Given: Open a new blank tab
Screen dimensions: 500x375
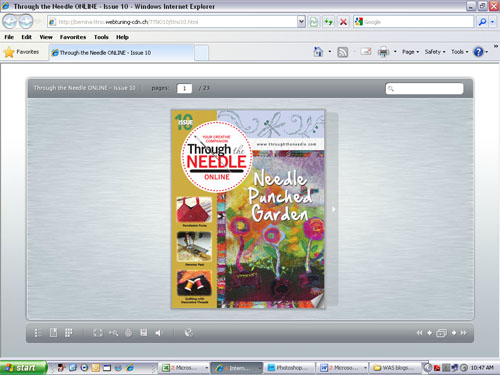Looking at the screenshot, I should click(x=201, y=53).
